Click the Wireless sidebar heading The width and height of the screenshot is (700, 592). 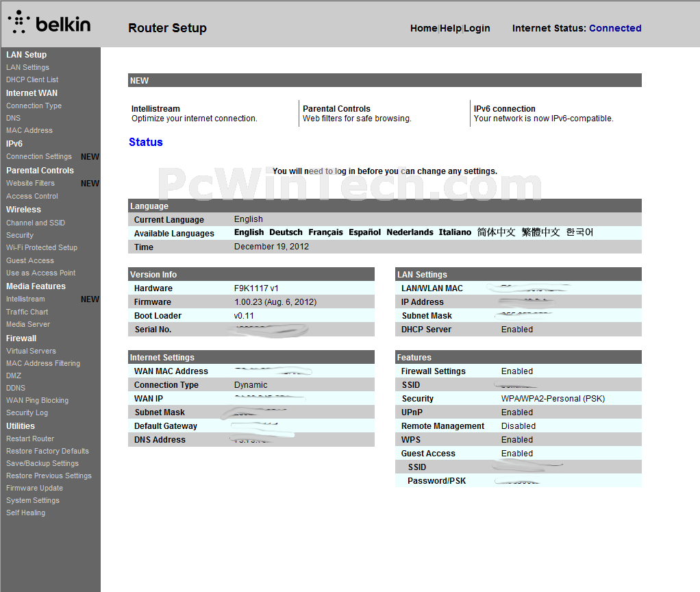(x=24, y=210)
